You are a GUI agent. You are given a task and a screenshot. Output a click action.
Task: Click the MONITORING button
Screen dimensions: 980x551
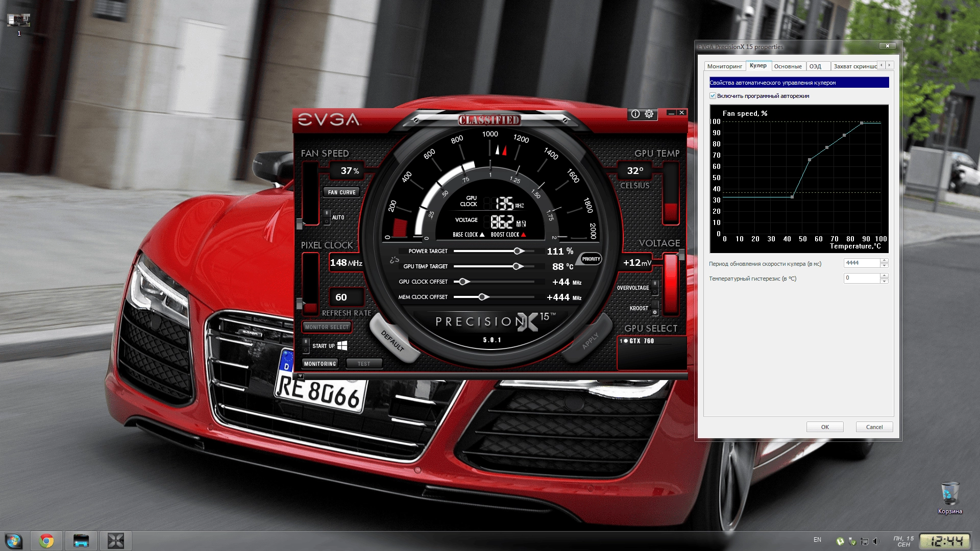320,364
